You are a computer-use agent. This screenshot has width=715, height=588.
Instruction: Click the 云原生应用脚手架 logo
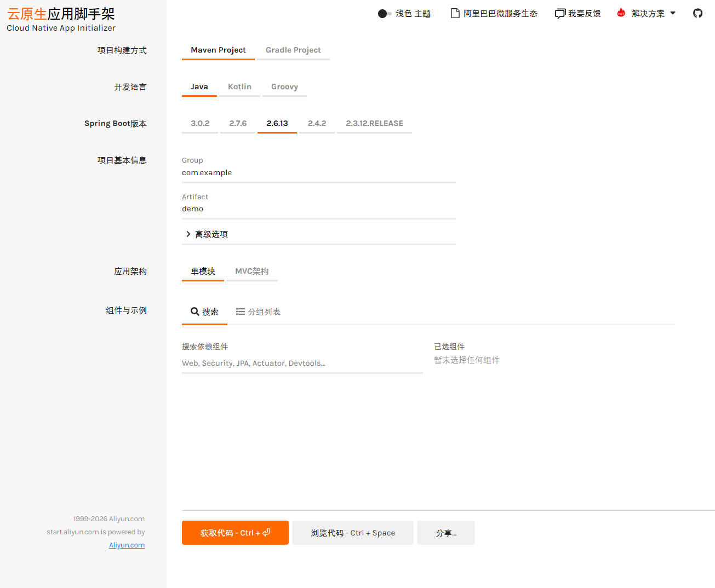pyautogui.click(x=61, y=19)
